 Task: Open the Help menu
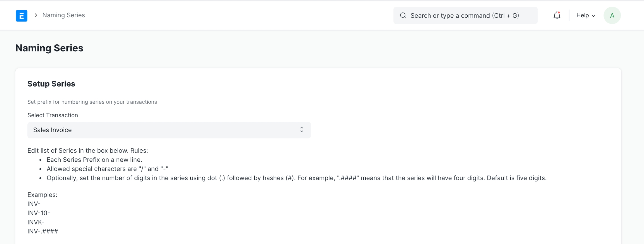point(583,16)
